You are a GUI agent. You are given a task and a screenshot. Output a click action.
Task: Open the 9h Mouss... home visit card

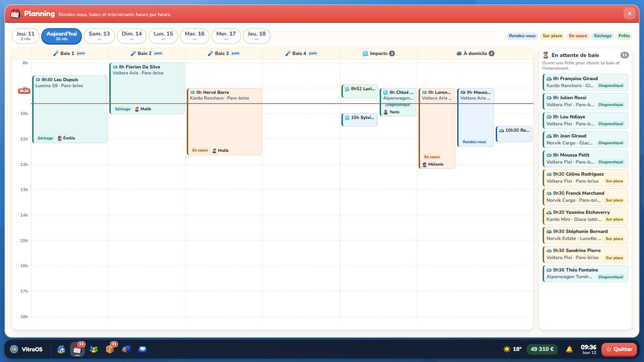click(475, 118)
